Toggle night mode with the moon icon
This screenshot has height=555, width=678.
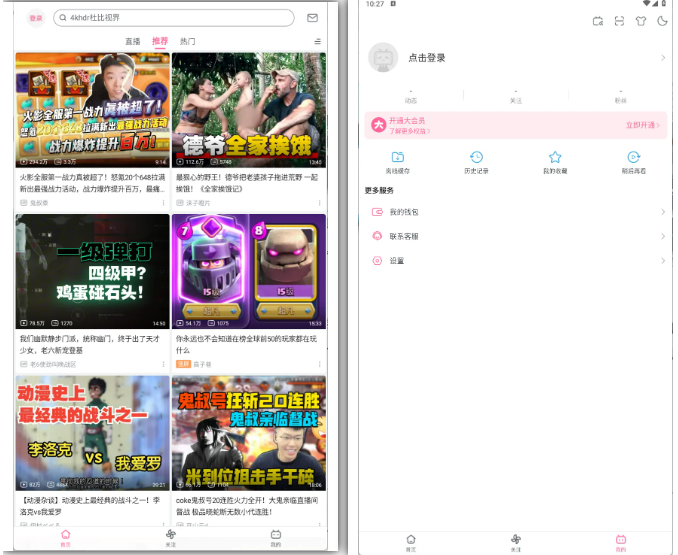662,20
